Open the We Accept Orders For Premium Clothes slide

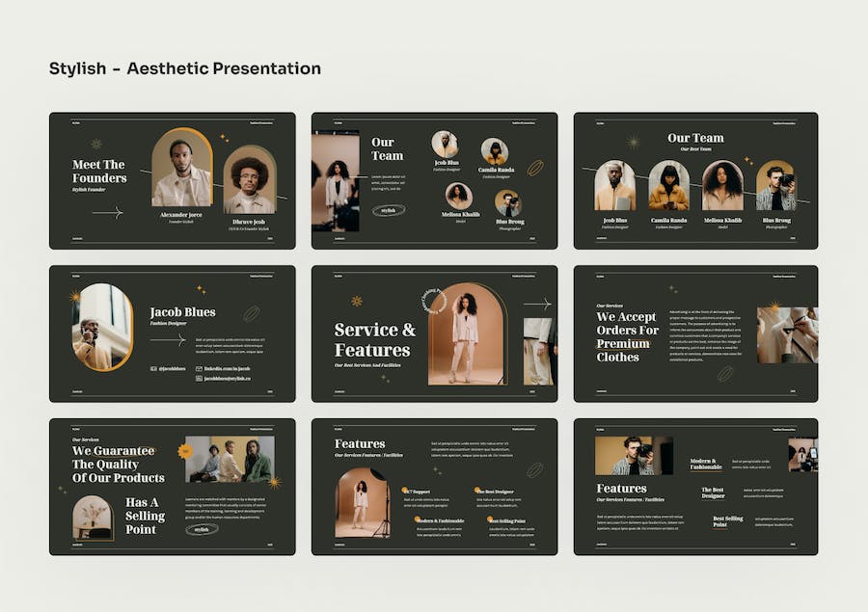(695, 333)
